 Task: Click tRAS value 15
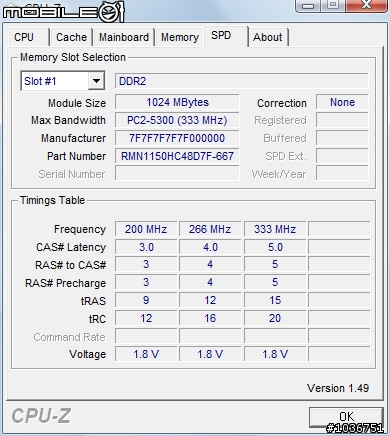(275, 300)
